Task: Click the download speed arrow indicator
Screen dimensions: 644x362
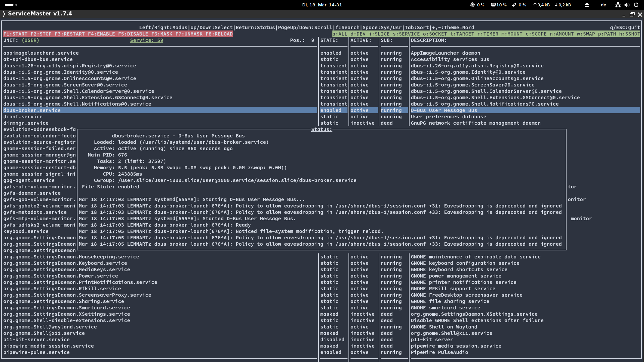Action: coord(562,5)
